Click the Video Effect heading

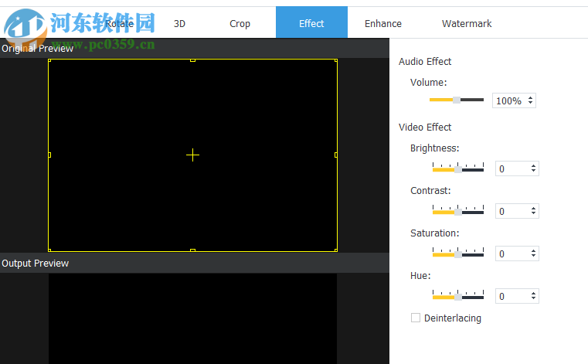pos(425,128)
